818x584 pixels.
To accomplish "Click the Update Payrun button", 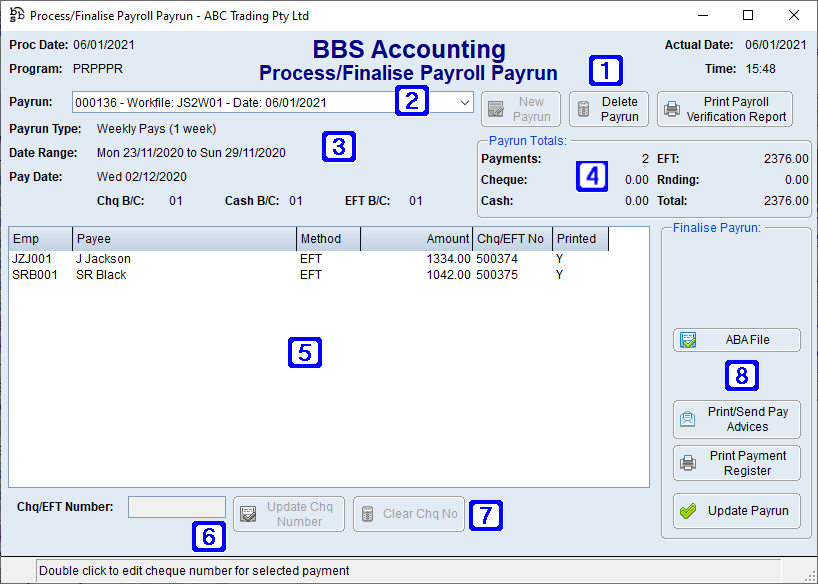I will 736,511.
